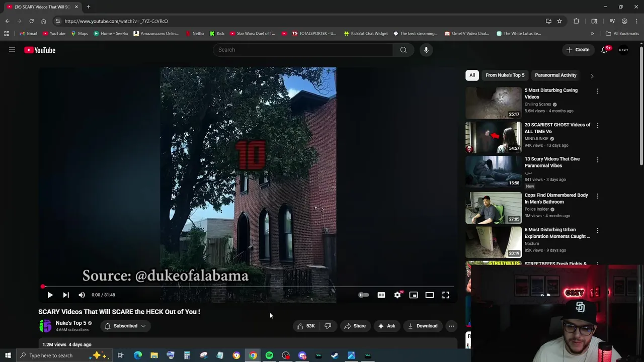Image resolution: width=644 pixels, height=362 pixels.
Task: Select the Paranormal Activity chip
Action: [x=555, y=75]
